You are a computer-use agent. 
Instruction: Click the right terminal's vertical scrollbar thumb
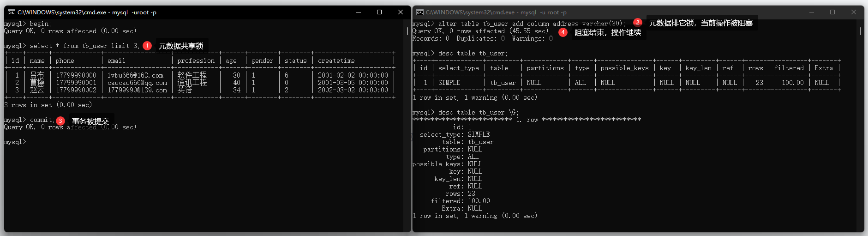coord(861,31)
